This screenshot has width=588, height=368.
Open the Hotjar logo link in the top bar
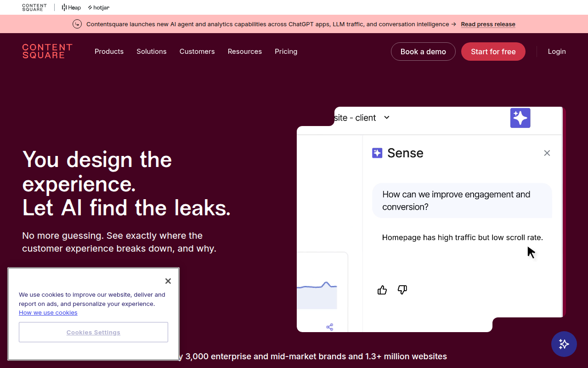99,7
